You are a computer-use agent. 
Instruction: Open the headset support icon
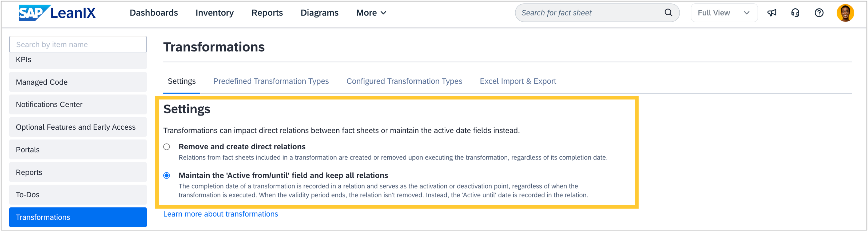[795, 13]
